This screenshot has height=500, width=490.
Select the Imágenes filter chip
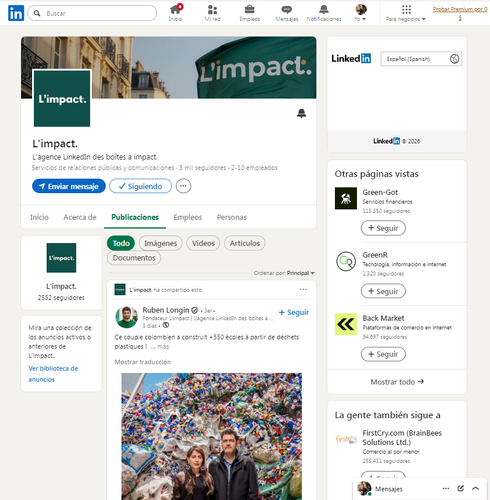(x=160, y=243)
